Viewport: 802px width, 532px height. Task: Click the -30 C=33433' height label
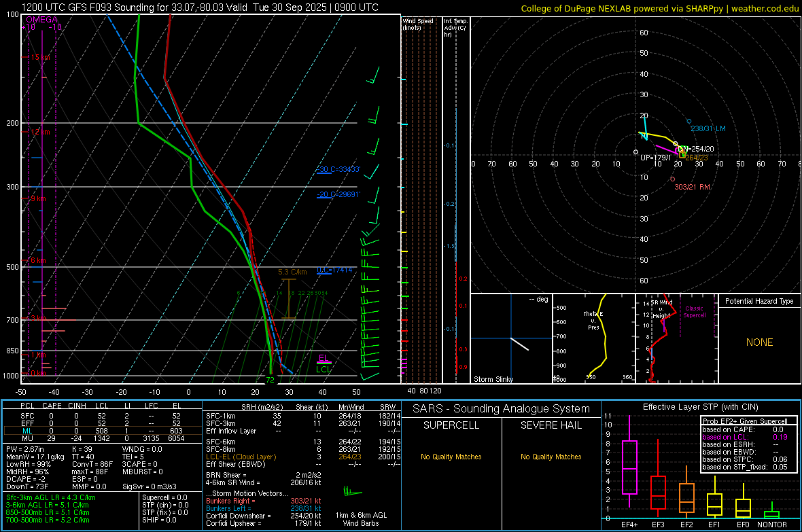point(338,169)
